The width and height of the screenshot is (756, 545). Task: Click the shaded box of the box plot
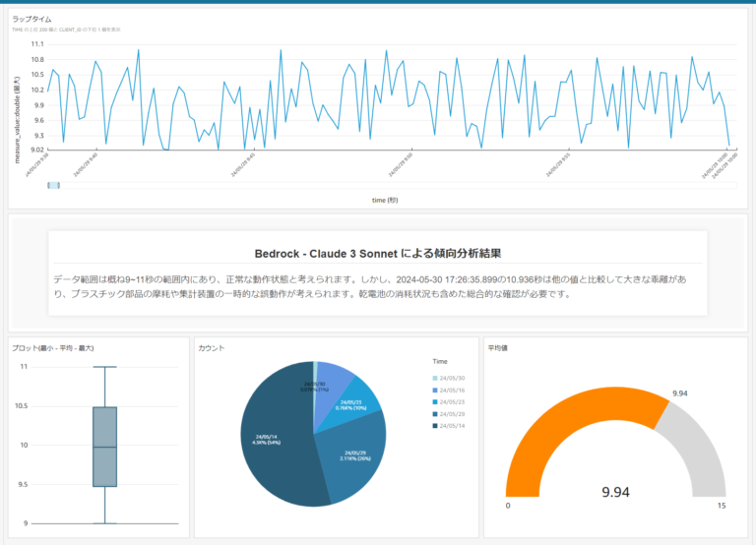click(104, 447)
